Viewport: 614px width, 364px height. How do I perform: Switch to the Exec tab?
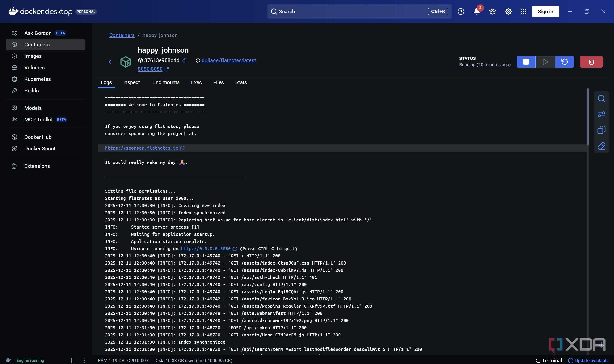[196, 82]
